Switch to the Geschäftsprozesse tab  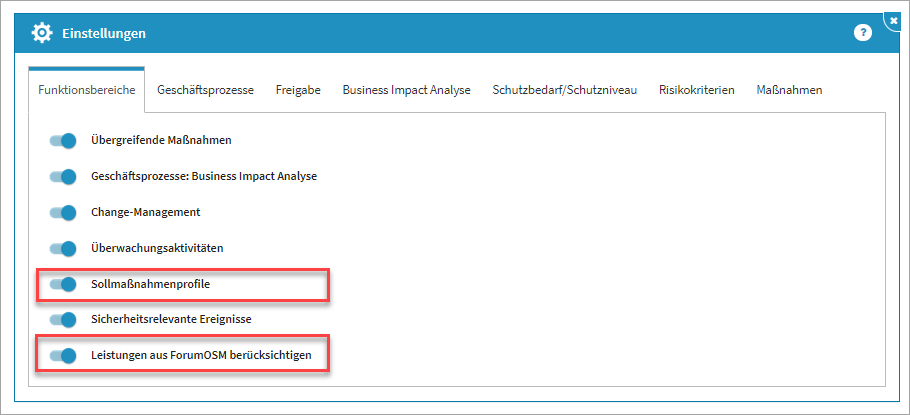[x=205, y=90]
